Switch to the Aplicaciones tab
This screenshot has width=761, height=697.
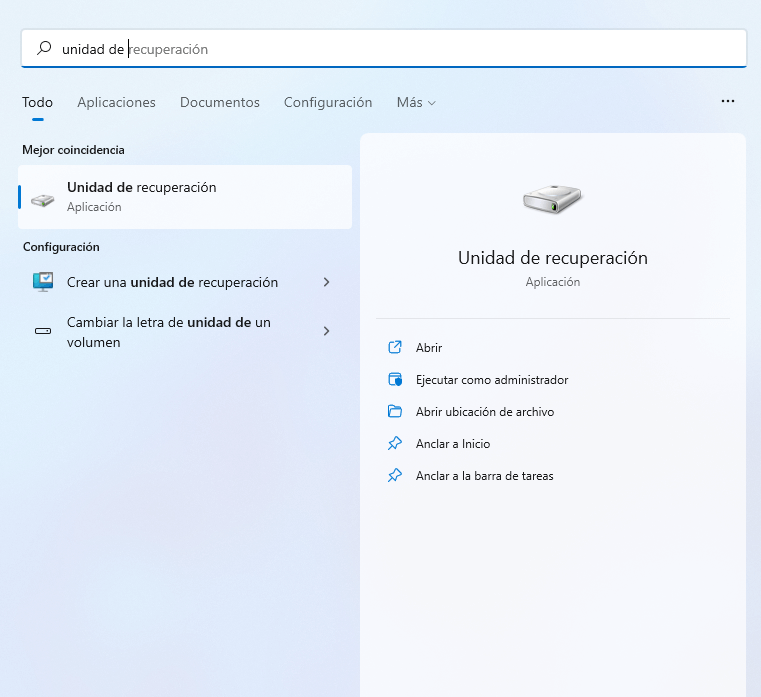[x=116, y=103]
